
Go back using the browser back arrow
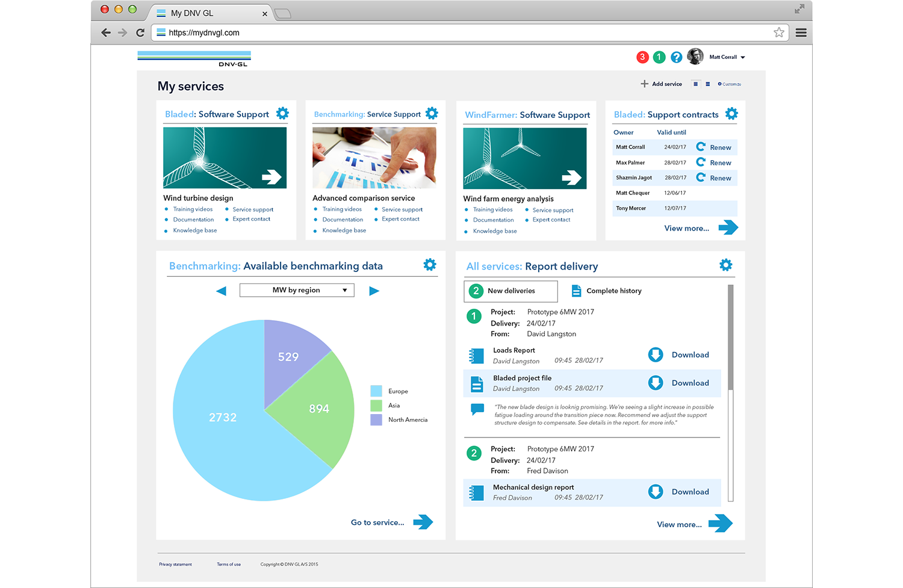[106, 33]
